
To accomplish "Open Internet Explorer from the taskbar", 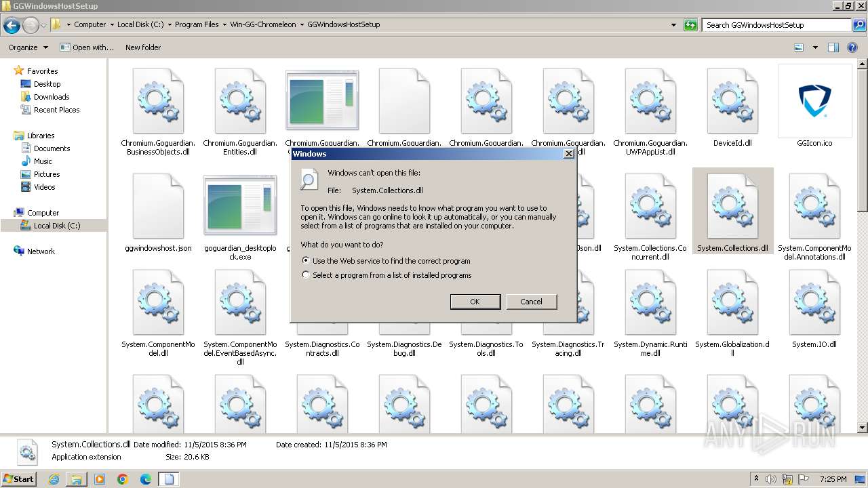I will pos(54,479).
